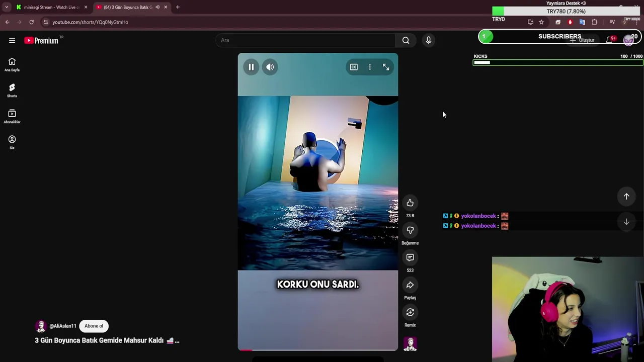Bookmark this page with the star
Viewport: 644px width, 362px height.
pos(541,22)
